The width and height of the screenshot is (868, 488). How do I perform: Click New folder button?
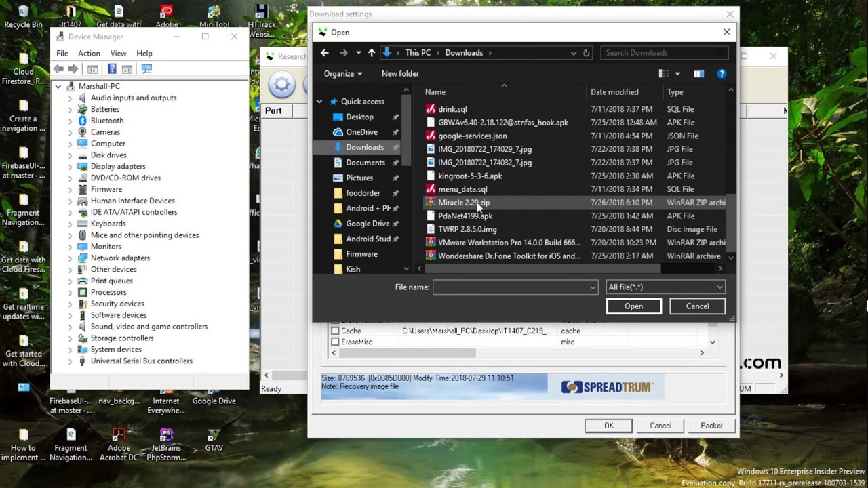pos(400,73)
